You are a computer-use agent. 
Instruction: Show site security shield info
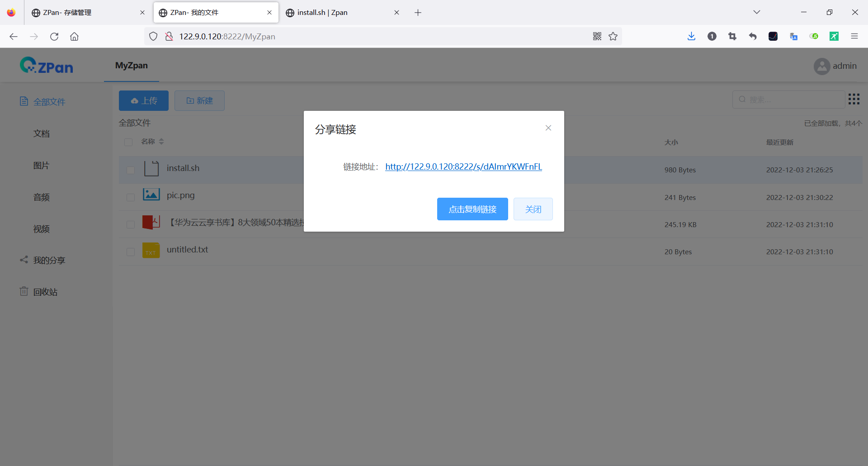point(153,37)
